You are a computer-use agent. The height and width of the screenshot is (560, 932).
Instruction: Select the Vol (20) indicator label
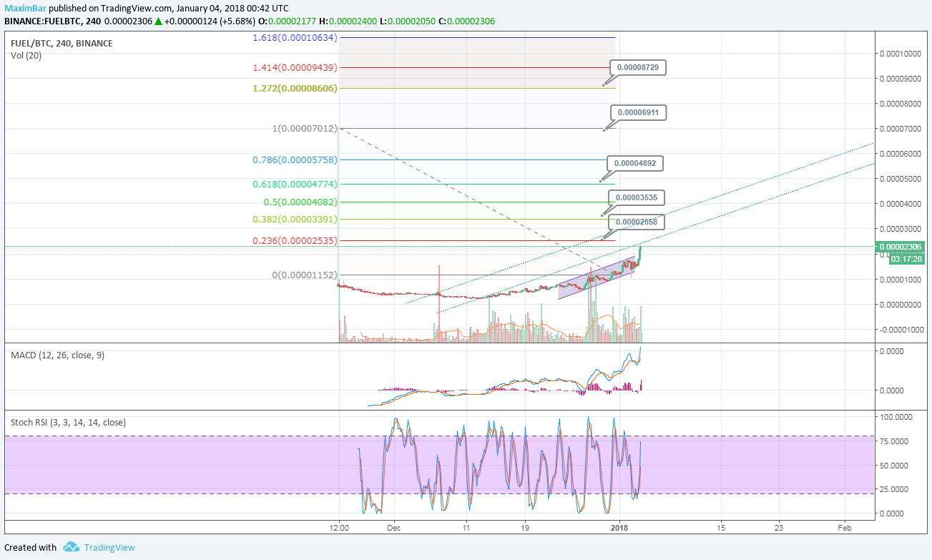(x=26, y=55)
